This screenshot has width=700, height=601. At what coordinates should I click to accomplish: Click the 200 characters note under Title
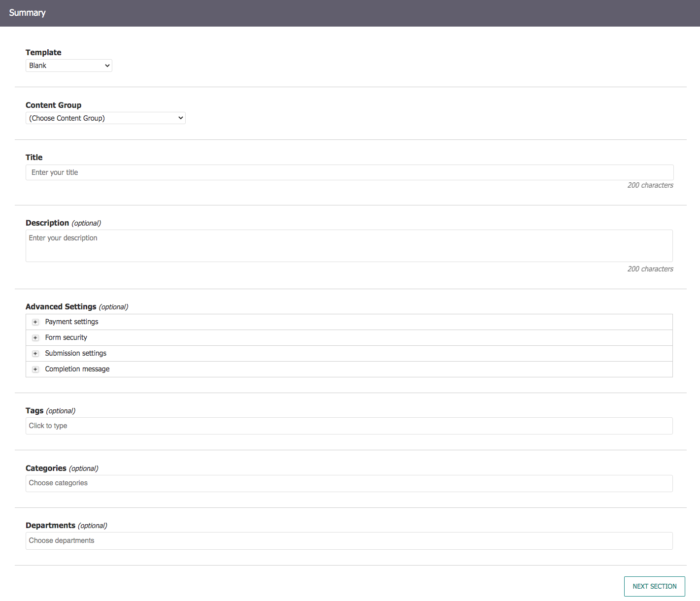650,185
